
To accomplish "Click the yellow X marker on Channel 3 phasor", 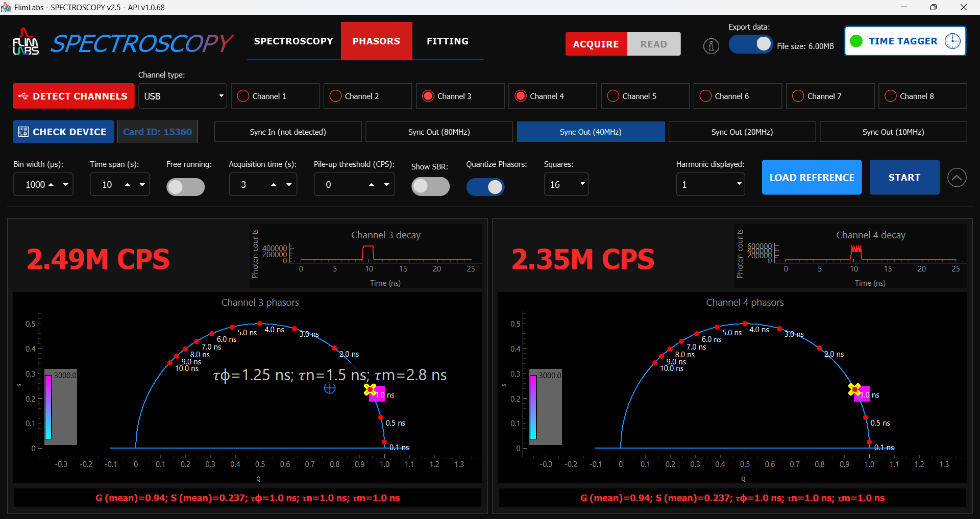I will 370,389.
